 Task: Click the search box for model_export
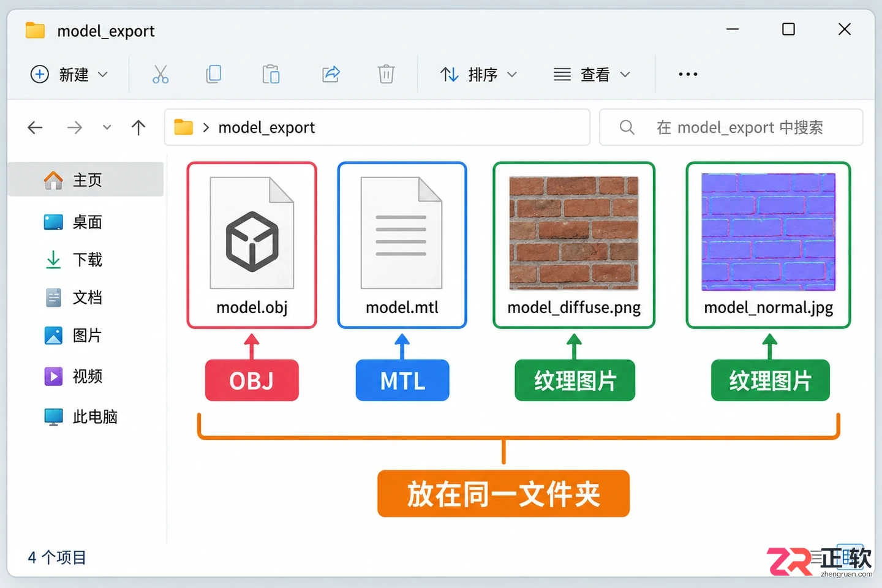731,127
